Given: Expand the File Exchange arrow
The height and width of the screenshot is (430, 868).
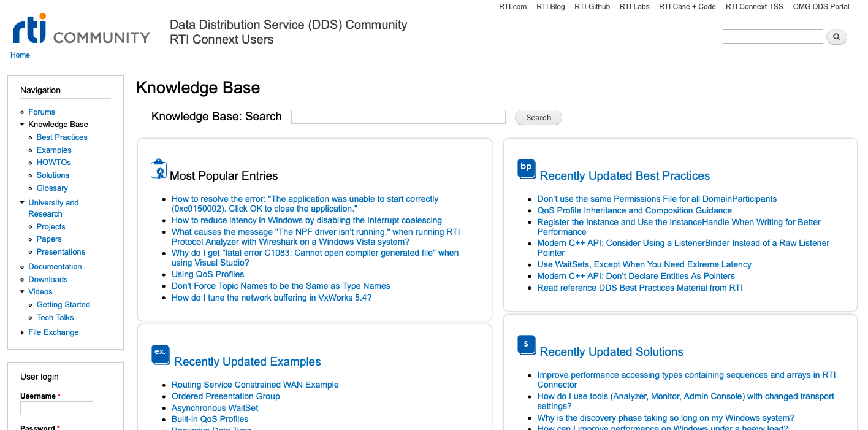Looking at the screenshot, I should tap(23, 332).
